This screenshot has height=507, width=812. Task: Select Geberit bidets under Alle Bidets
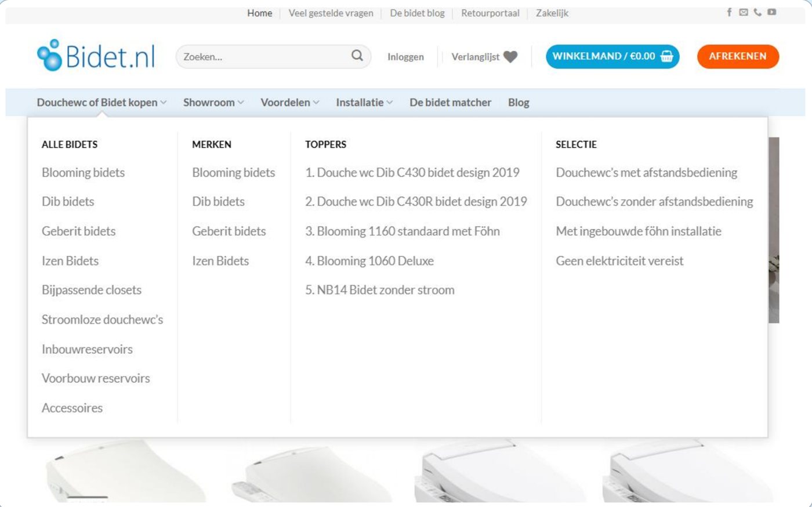[x=79, y=231]
